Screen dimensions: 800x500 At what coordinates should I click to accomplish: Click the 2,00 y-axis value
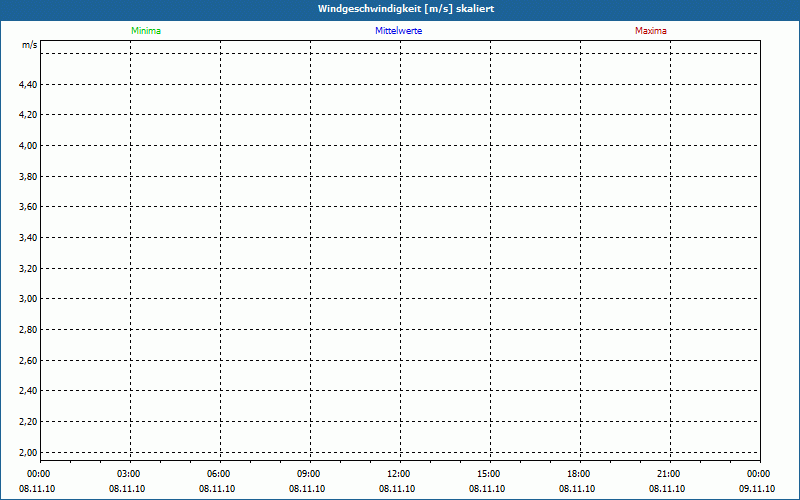[x=28, y=452]
